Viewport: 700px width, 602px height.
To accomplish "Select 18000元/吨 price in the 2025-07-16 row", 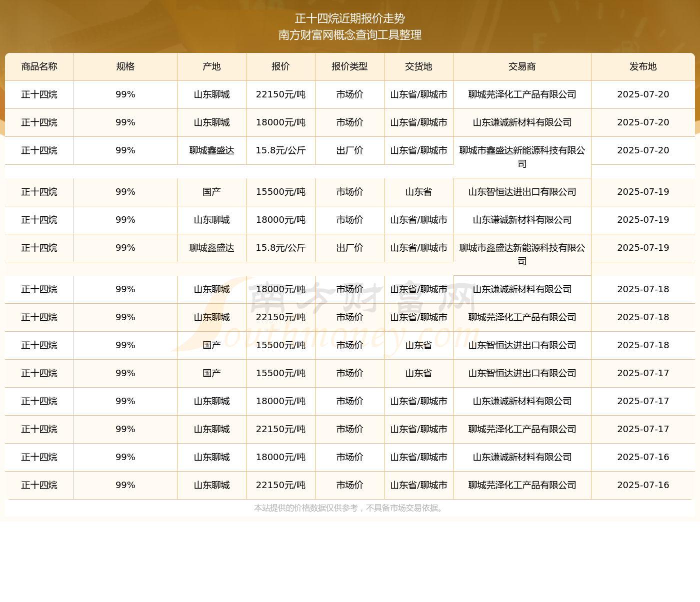I will pyautogui.click(x=281, y=457).
